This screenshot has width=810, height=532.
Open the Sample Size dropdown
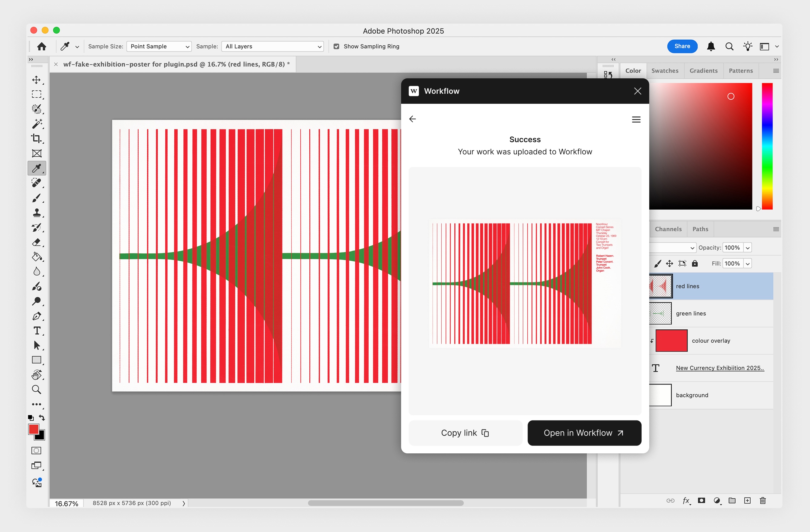(x=159, y=46)
